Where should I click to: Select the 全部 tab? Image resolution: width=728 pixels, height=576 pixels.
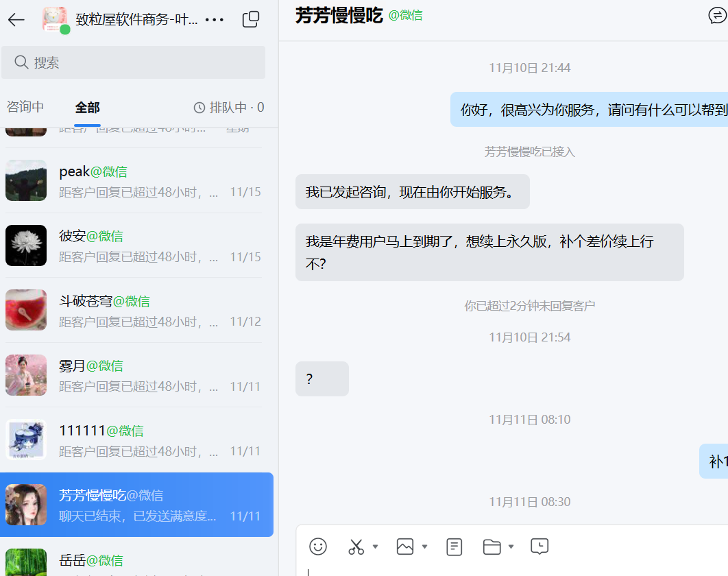pos(86,108)
